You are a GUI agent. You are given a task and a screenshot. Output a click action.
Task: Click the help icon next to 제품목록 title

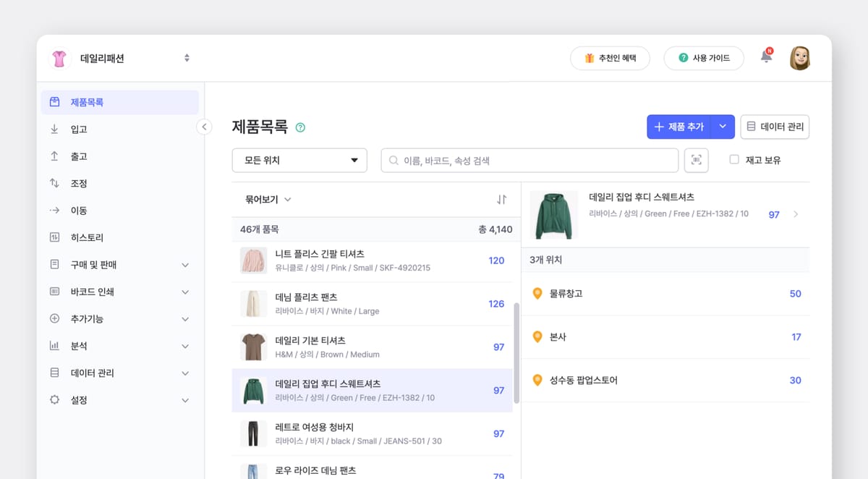pyautogui.click(x=300, y=127)
